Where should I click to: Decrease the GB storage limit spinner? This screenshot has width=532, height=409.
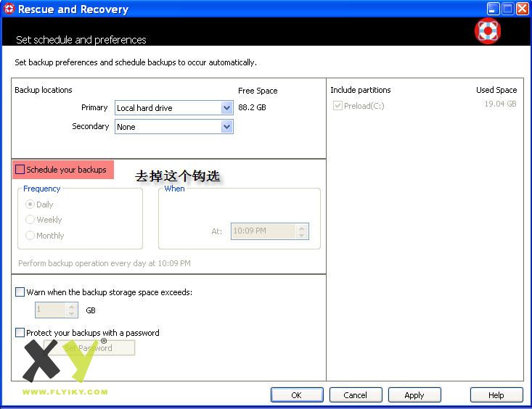(72, 314)
